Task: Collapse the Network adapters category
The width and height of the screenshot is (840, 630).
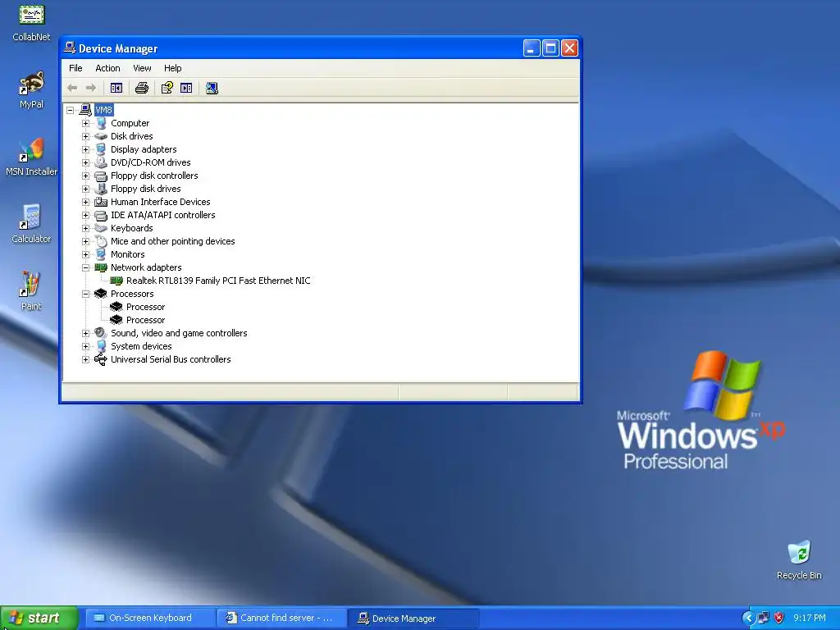Action: pyautogui.click(x=85, y=268)
